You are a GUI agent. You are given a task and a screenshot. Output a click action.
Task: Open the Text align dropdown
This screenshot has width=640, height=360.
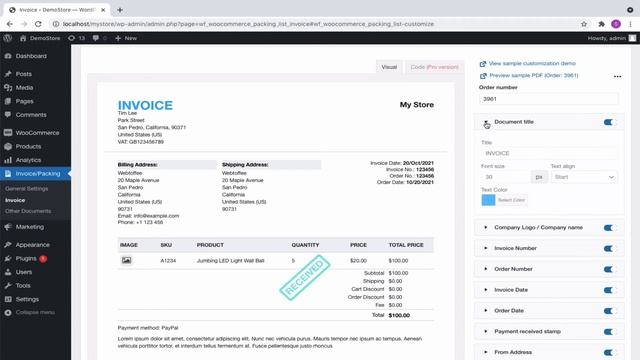pos(584,177)
